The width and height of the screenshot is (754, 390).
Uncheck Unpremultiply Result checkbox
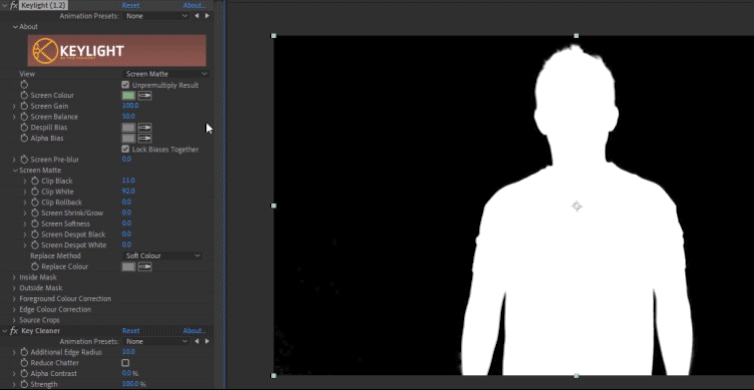126,85
